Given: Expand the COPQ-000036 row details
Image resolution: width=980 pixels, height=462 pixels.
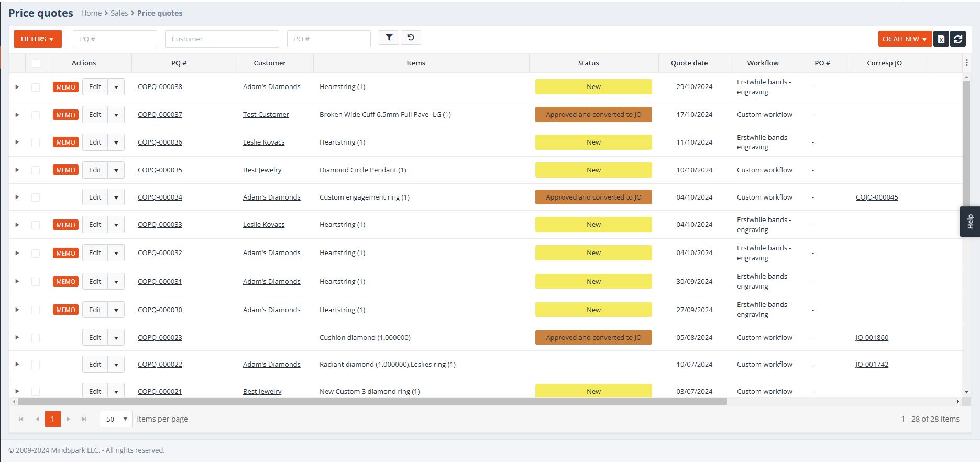Looking at the screenshot, I should pos(17,142).
